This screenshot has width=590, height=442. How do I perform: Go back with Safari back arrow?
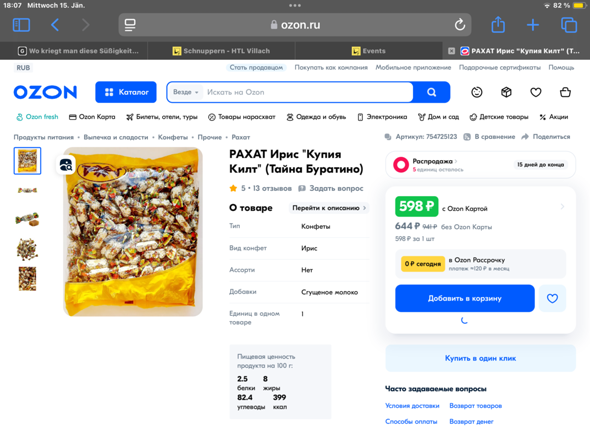pos(55,25)
